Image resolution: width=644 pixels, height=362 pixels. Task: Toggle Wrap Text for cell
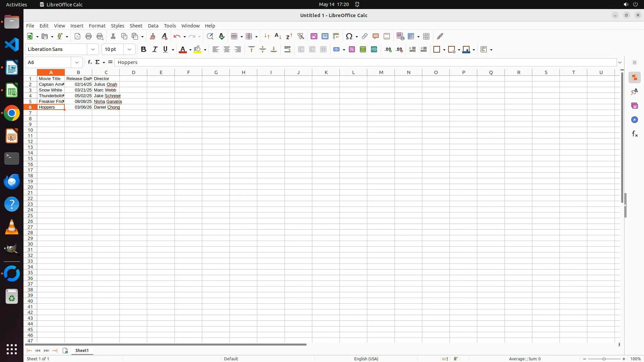(287, 50)
